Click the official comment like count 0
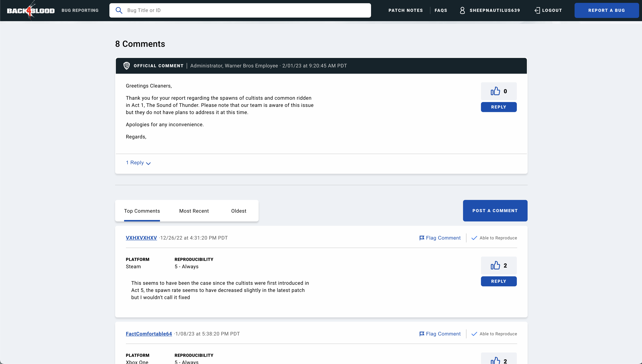Image resolution: width=642 pixels, height=364 pixels. pyautogui.click(x=505, y=91)
